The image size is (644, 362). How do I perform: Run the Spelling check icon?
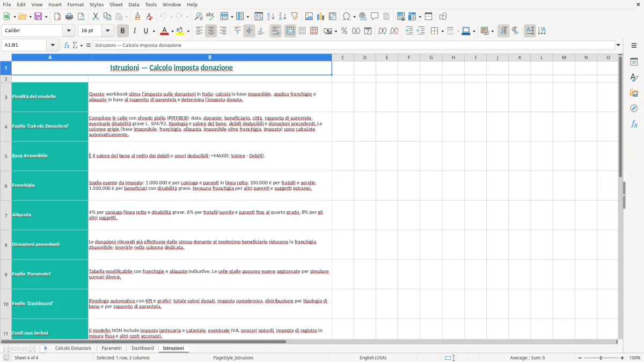(210, 17)
